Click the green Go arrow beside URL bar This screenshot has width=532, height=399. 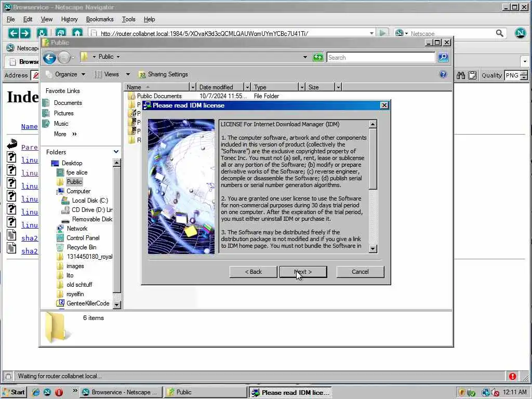(382, 33)
